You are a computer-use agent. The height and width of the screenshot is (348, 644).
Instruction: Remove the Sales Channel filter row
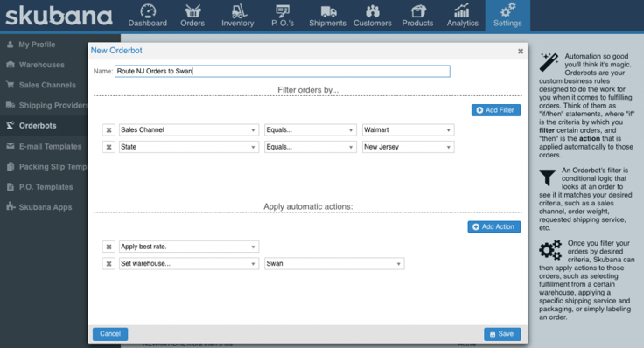[x=108, y=130]
